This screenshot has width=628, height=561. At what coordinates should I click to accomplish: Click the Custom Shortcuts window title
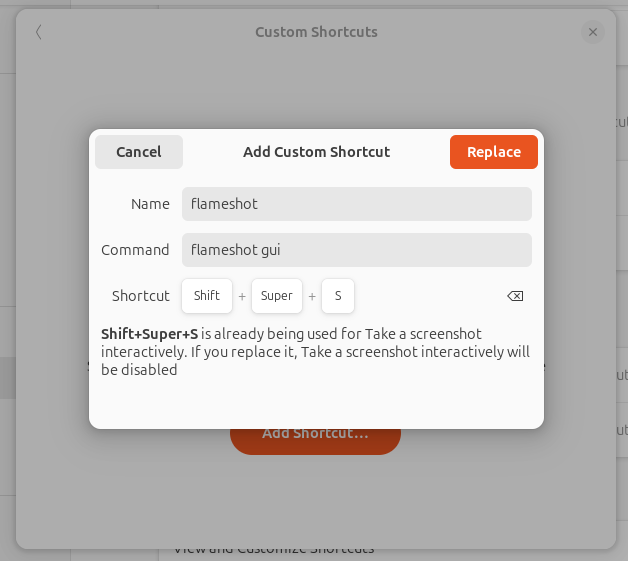click(x=316, y=32)
